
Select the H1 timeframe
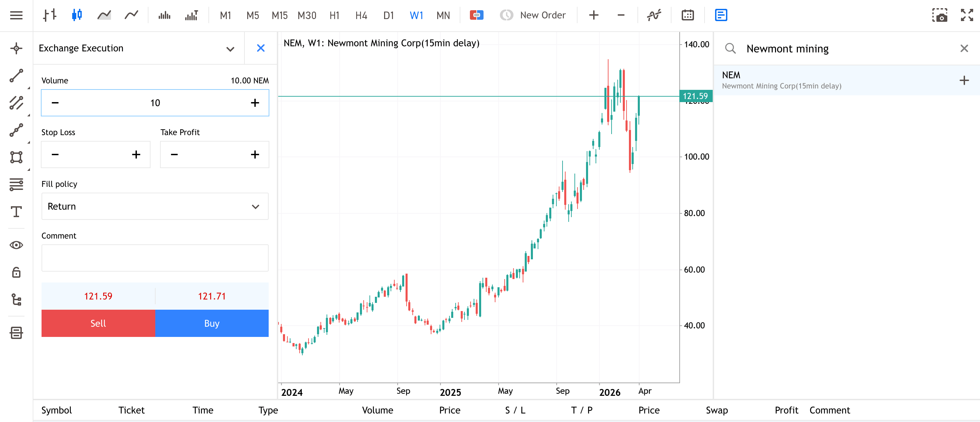[x=334, y=15]
